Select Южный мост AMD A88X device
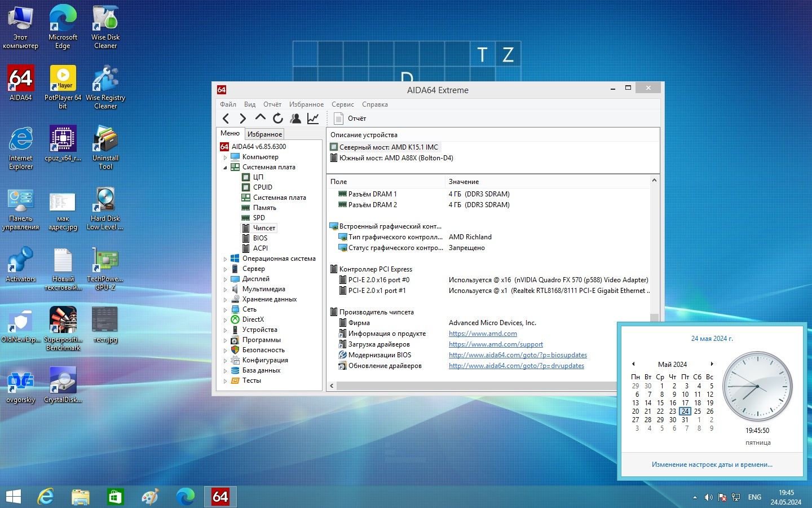Viewport: 812px width, 508px height. (x=391, y=158)
